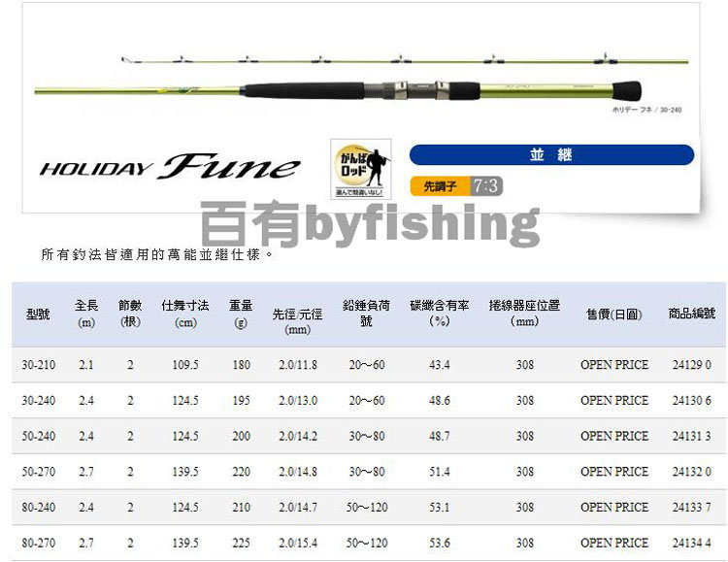Click product code 24132 0

692,472
